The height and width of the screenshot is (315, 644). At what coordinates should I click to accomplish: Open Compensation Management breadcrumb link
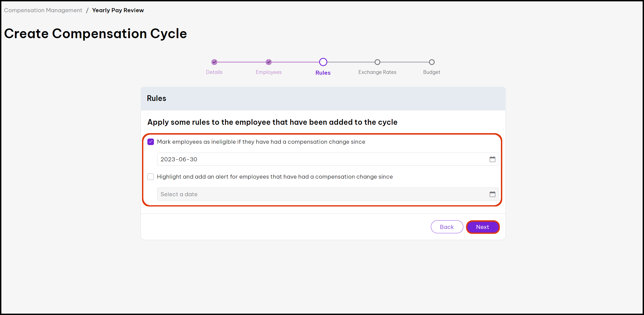(43, 10)
